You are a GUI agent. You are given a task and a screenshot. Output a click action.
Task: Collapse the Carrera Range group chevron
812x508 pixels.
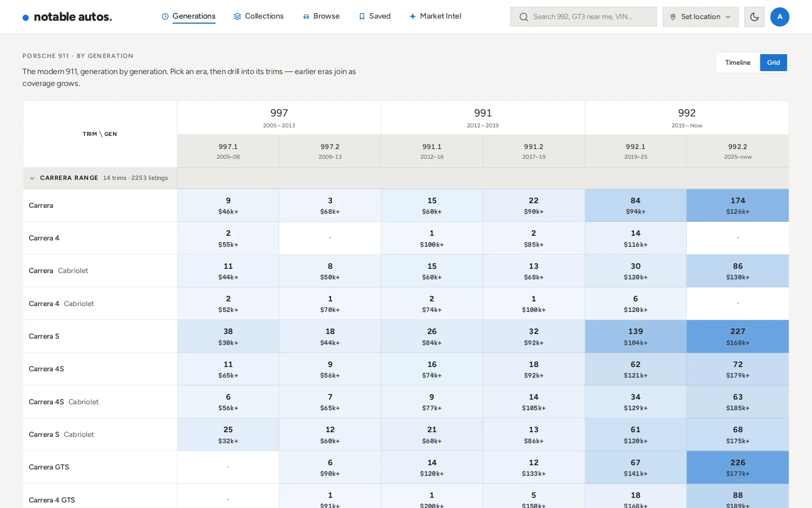click(x=32, y=178)
